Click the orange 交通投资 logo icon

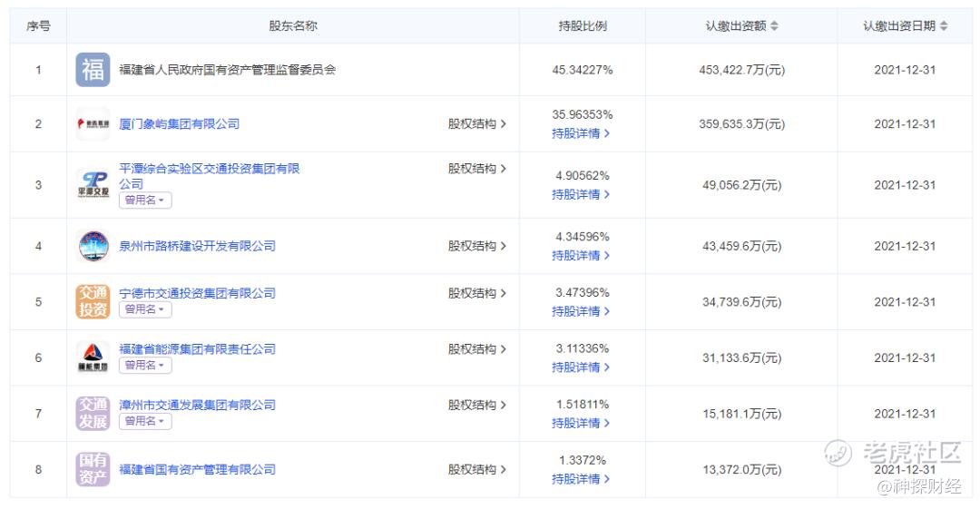pyautogui.click(x=93, y=301)
